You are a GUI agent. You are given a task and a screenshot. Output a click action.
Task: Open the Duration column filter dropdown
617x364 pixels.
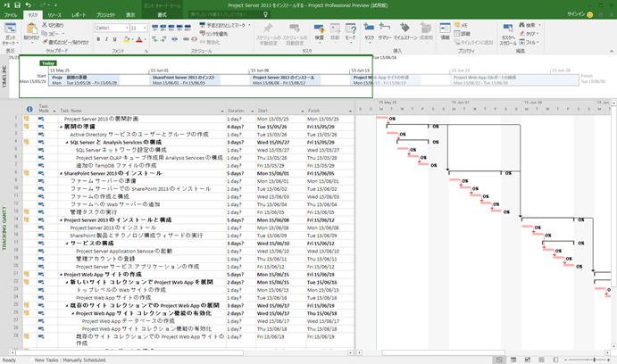(252, 112)
